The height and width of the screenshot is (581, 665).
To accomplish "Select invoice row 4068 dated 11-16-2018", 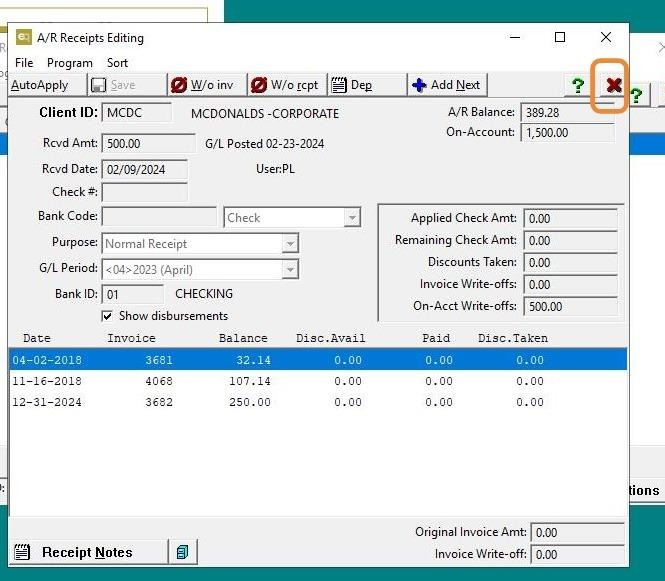I will (x=318, y=381).
